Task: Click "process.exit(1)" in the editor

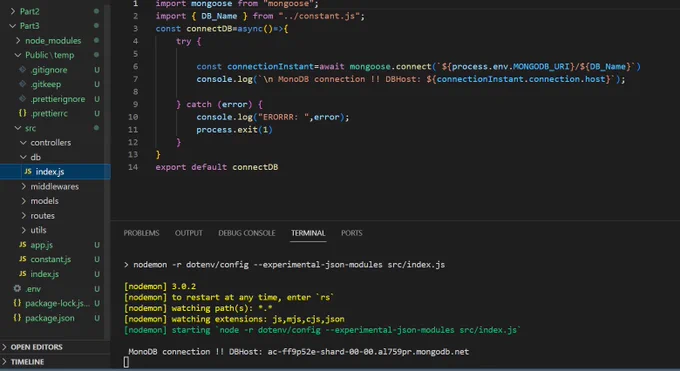Action: pos(234,129)
